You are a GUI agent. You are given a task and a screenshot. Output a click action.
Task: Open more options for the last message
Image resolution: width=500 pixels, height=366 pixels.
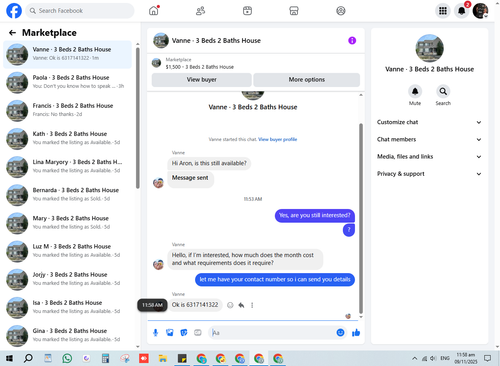pos(252,305)
